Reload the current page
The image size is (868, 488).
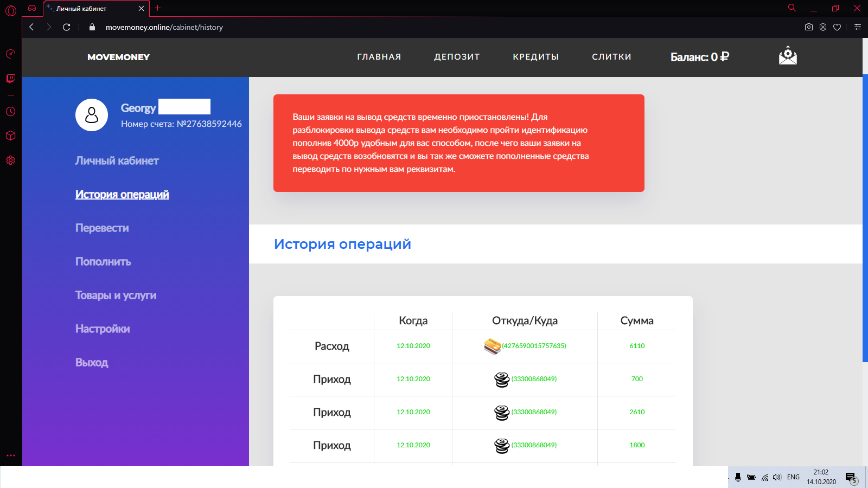tap(67, 27)
